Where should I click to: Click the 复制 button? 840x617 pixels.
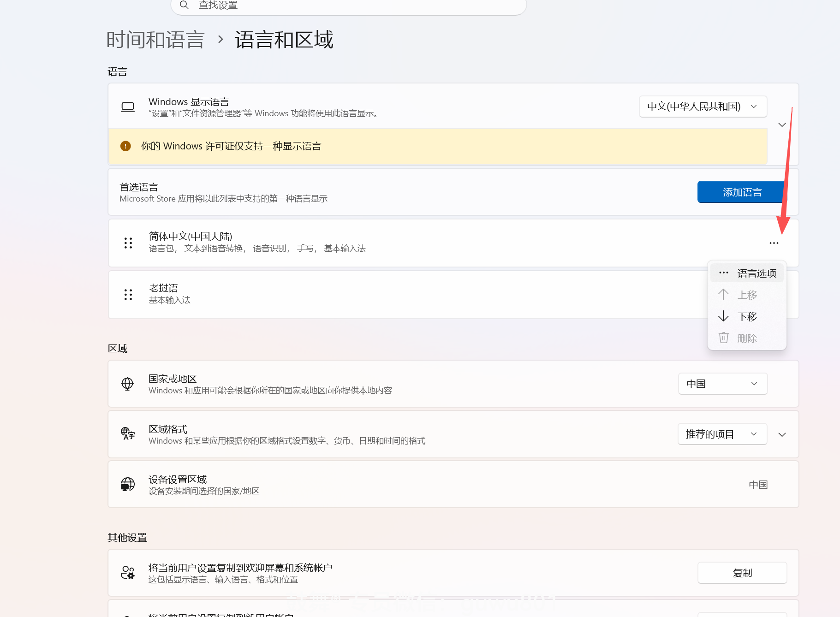click(x=742, y=573)
